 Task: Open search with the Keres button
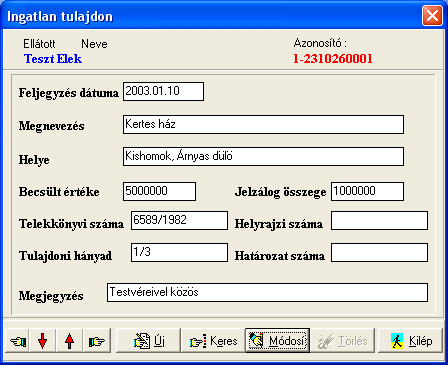click(213, 340)
